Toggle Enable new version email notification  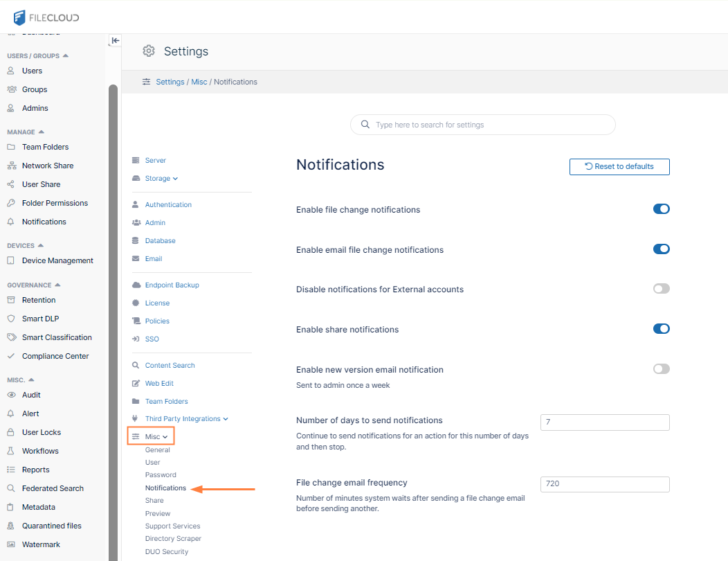[661, 369]
